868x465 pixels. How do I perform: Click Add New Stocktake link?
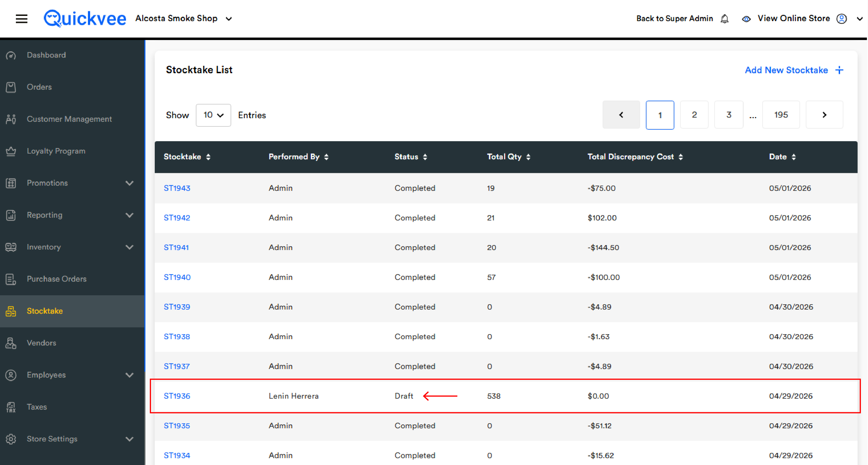(786, 70)
